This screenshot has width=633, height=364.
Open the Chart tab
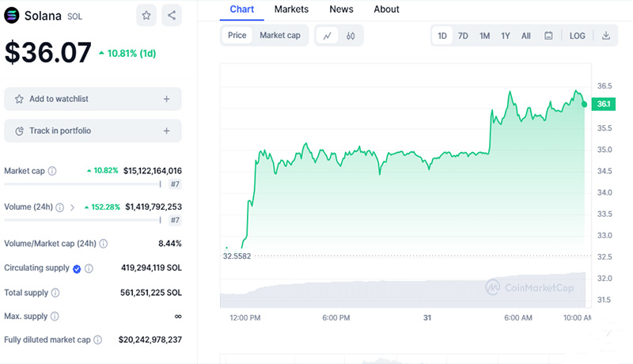coord(242,9)
